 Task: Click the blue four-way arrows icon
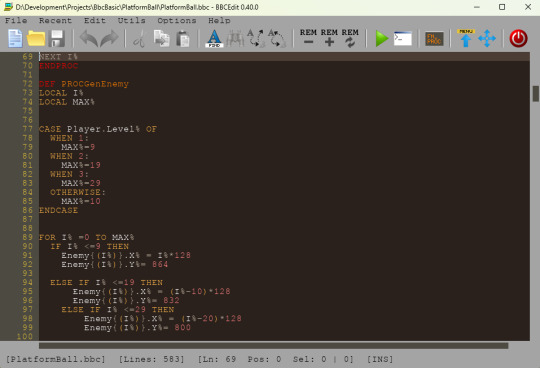click(x=487, y=38)
